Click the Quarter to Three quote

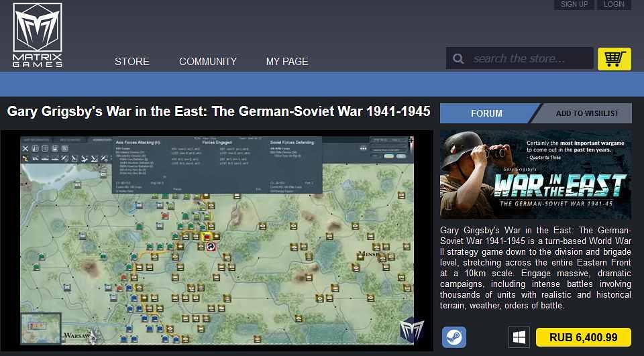(x=575, y=150)
